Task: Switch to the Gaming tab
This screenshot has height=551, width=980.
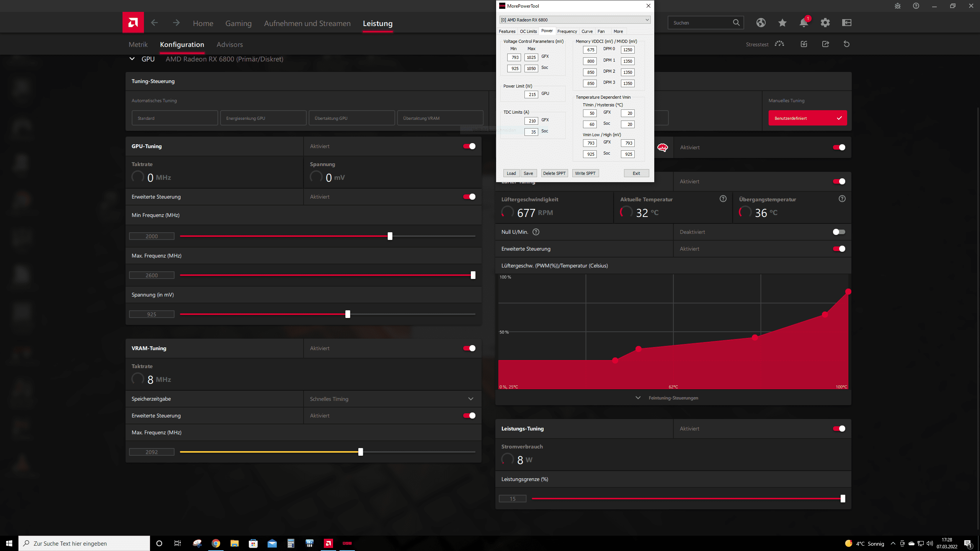Action: coord(238,23)
